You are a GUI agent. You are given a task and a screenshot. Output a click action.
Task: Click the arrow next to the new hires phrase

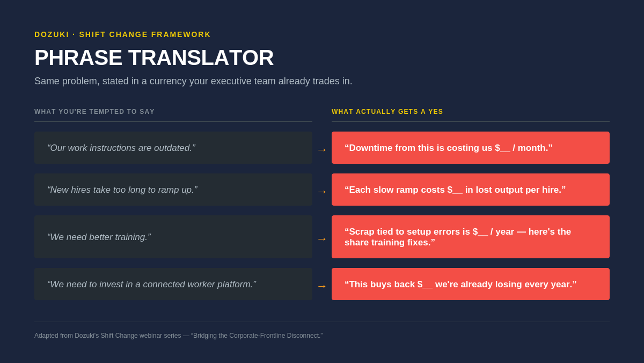pos(322,192)
